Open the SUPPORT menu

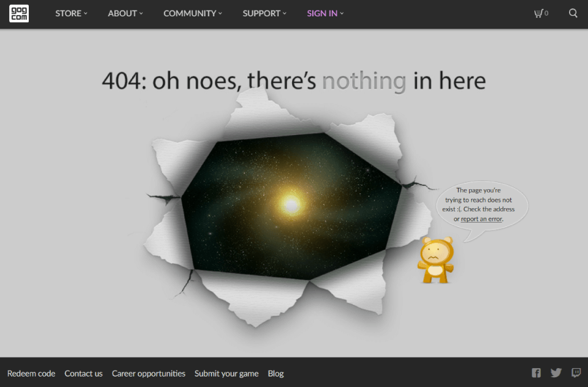tap(265, 14)
